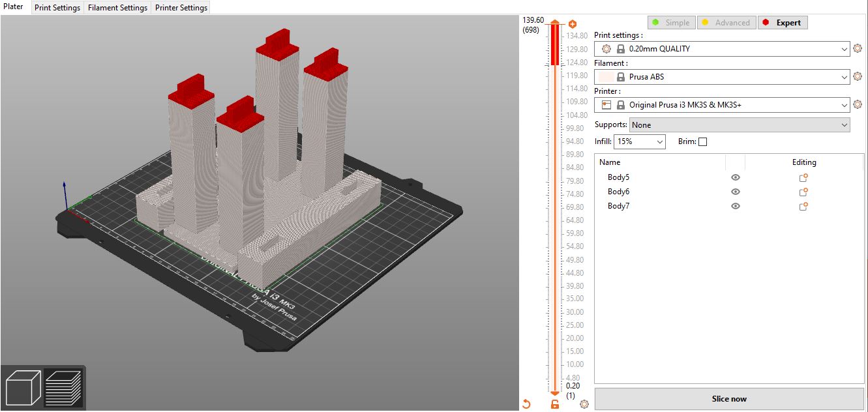This screenshot has height=412, width=868.
Task: Select Advanced mode
Action: (726, 23)
